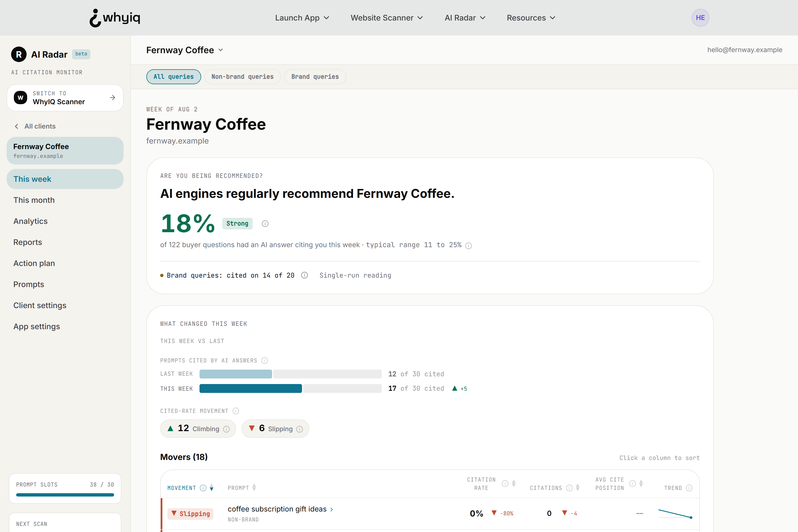
Task: Click the Avg Cite Position info icon
Action: tap(632, 484)
